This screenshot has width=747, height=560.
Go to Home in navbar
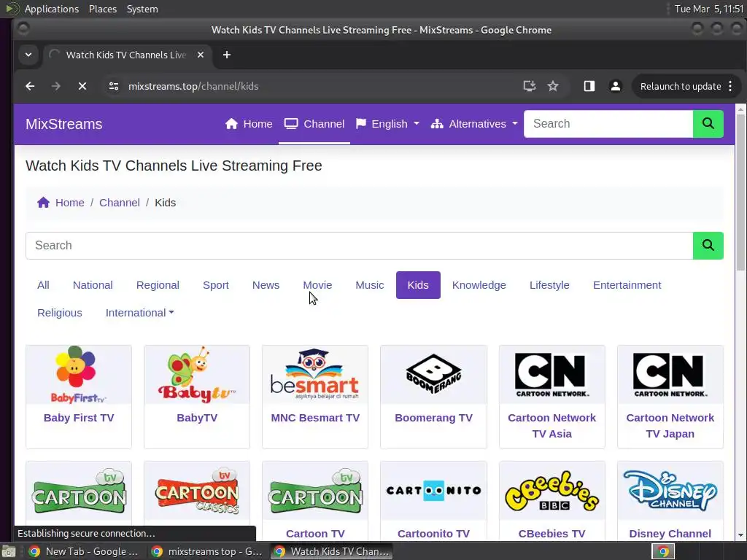[x=249, y=124]
